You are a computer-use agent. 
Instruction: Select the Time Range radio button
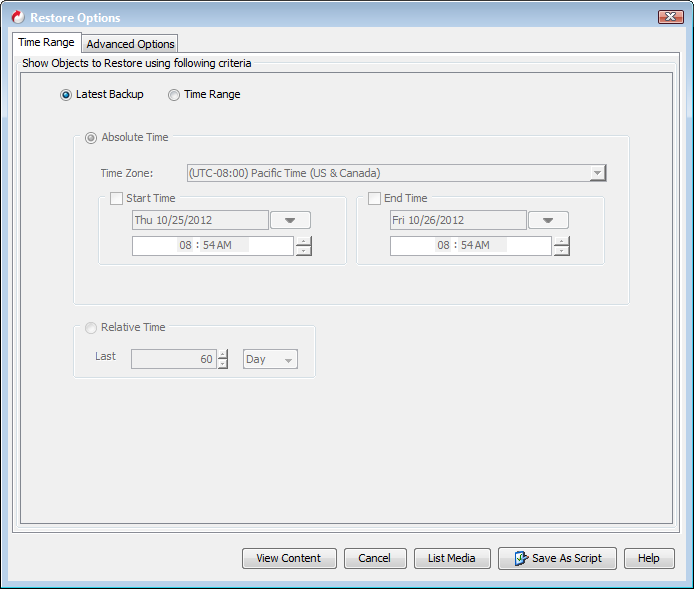(174, 95)
